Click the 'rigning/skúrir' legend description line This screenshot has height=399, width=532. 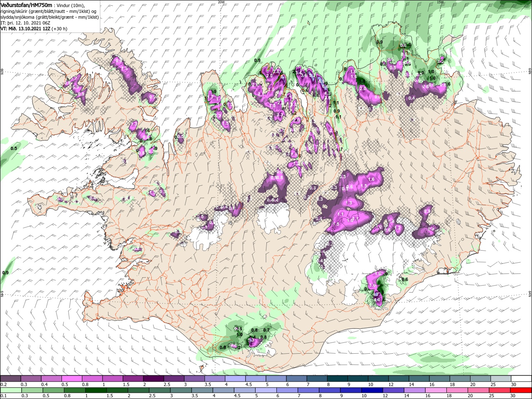tap(48, 11)
